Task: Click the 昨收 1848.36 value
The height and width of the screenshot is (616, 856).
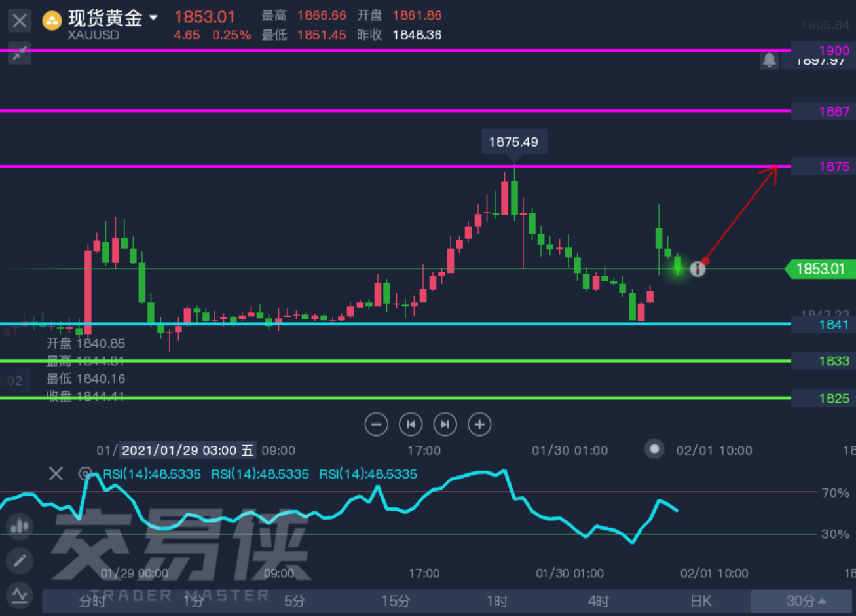Action: (417, 35)
